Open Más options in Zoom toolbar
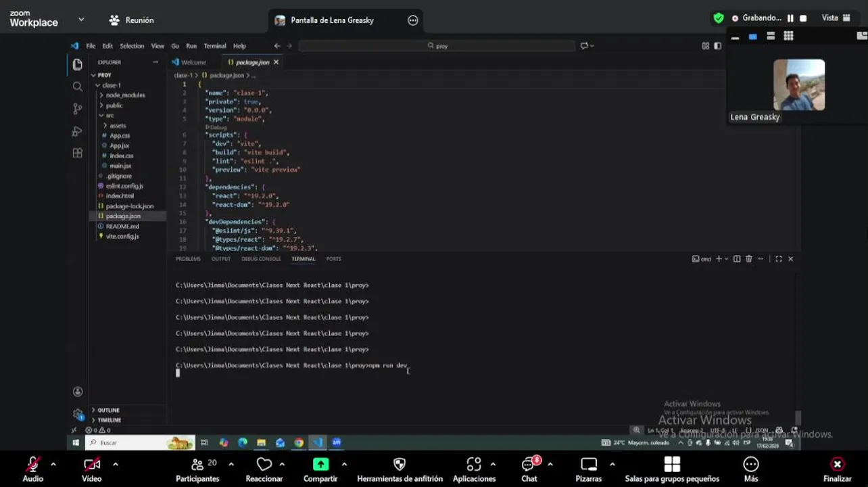The image size is (868, 487). pyautogui.click(x=751, y=469)
